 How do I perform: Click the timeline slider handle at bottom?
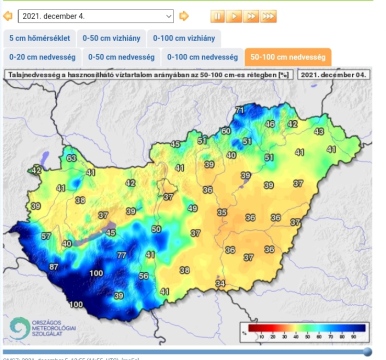367,351
